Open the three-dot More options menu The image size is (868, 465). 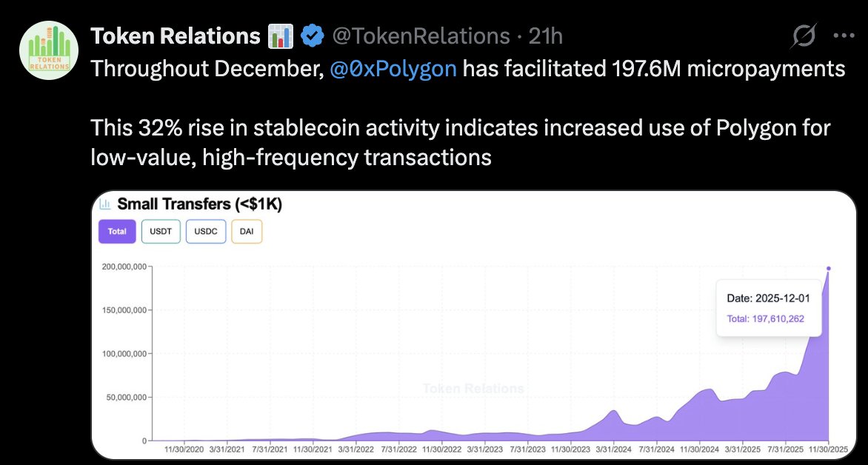click(844, 35)
